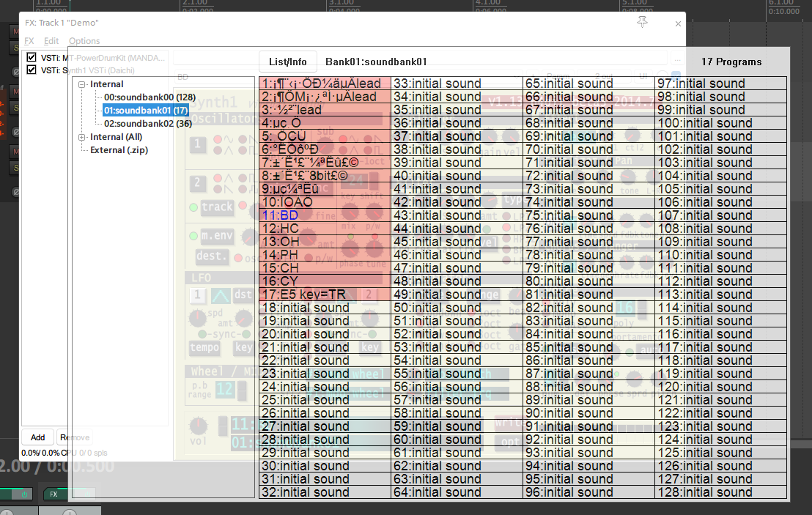Image resolution: width=812 pixels, height=515 pixels.
Task: Select the External (.zip) tree item
Action: coord(119,150)
